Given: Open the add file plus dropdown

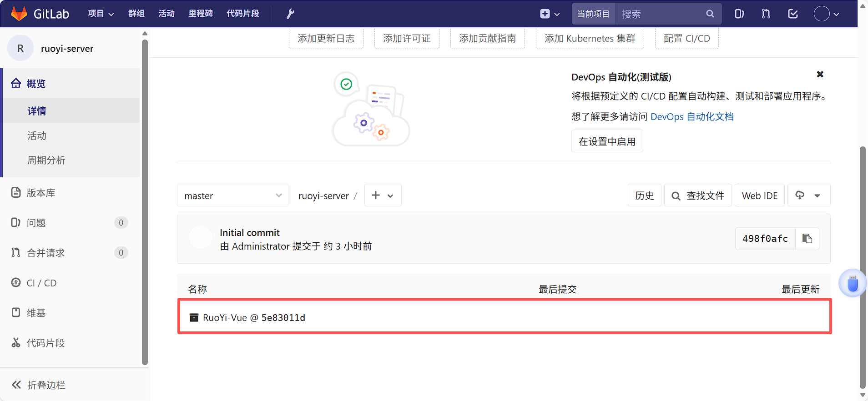Looking at the screenshot, I should point(383,195).
